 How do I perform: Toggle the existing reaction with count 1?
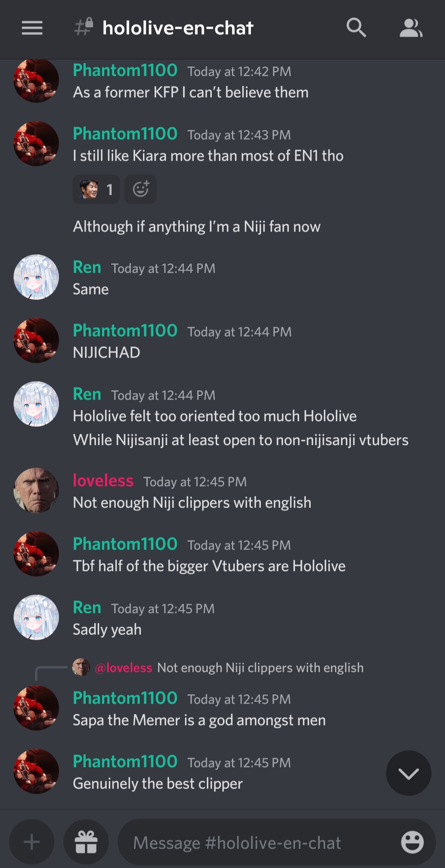point(96,189)
